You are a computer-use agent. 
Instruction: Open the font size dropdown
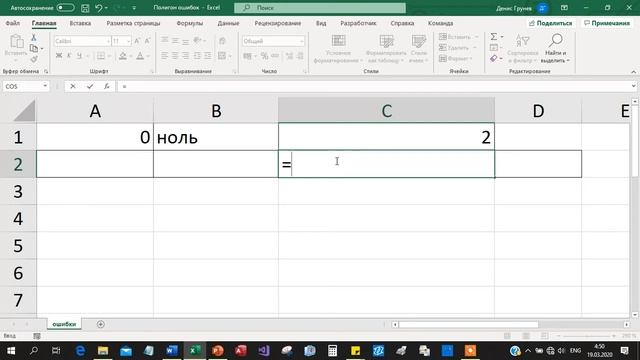tap(128, 41)
